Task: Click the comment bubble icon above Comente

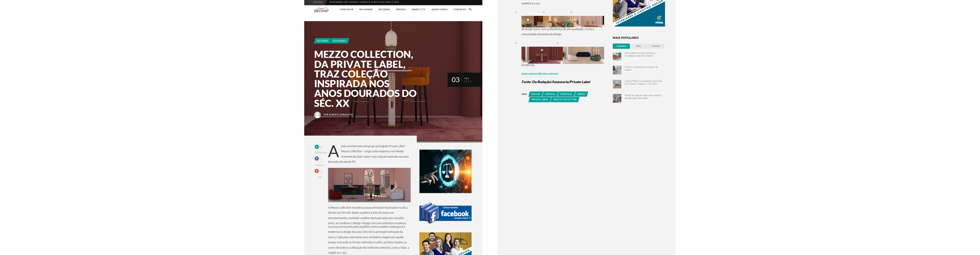Action: [320, 160]
